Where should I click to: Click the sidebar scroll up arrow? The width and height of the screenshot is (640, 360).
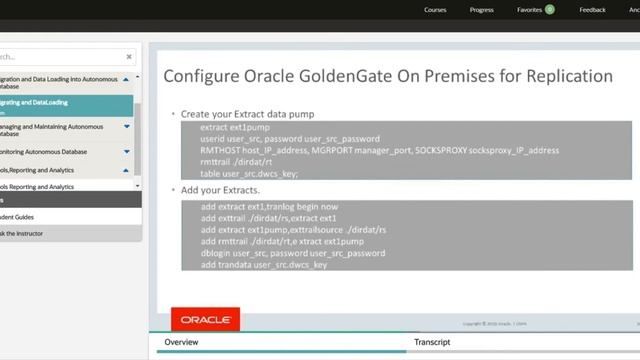pos(138,77)
